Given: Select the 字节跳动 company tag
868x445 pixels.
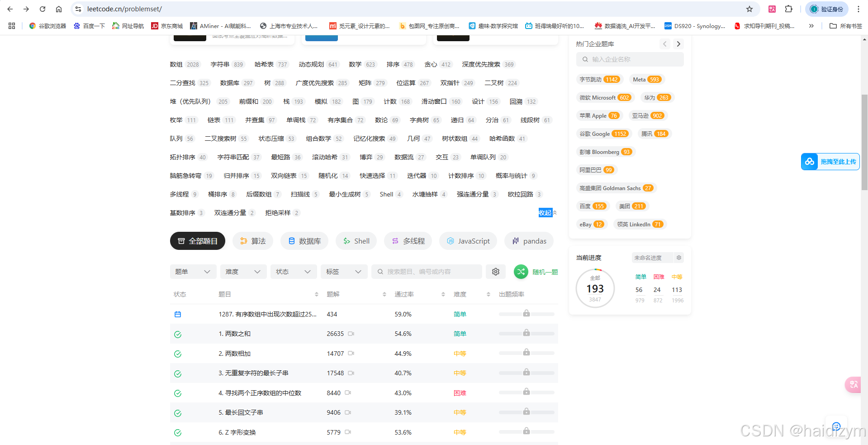Looking at the screenshot, I should [600, 79].
